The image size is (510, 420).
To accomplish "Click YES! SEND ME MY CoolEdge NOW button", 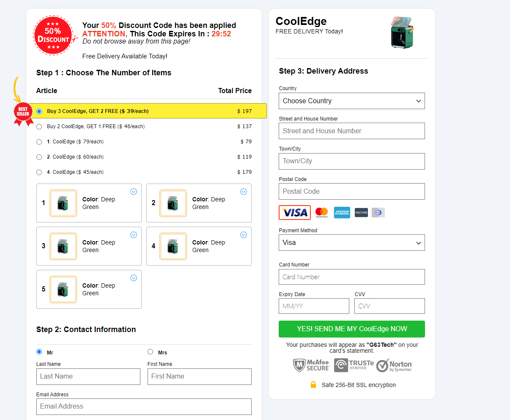I will 351,329.
